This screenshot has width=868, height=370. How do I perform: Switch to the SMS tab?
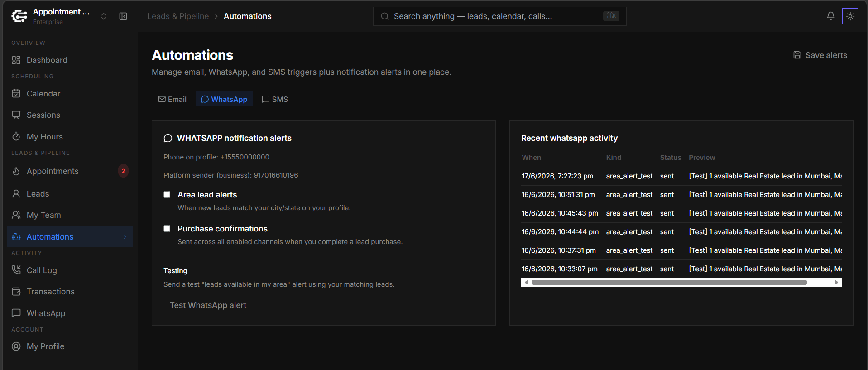point(275,99)
